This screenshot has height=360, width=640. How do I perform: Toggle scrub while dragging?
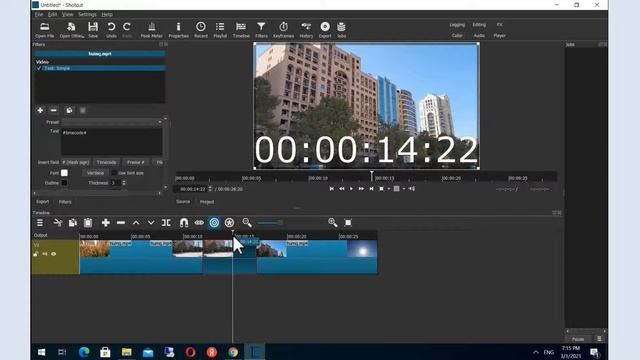[x=199, y=223]
